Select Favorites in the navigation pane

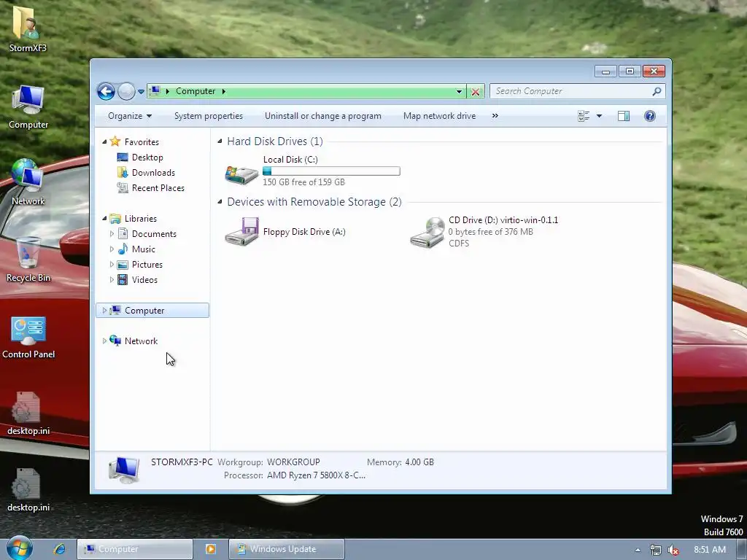click(x=142, y=142)
